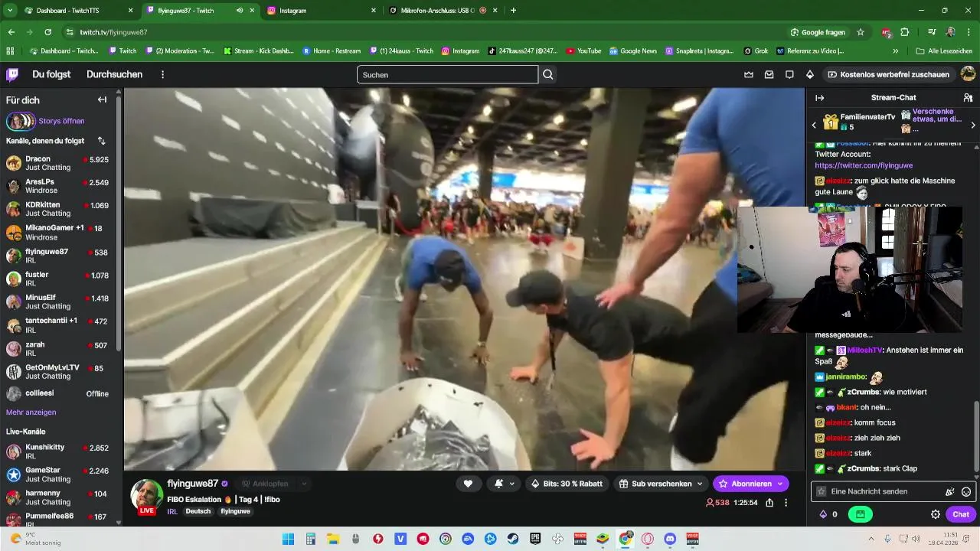This screenshot has width=980, height=551.
Task: Show more bookmarks via double chevron
Action: (896, 51)
